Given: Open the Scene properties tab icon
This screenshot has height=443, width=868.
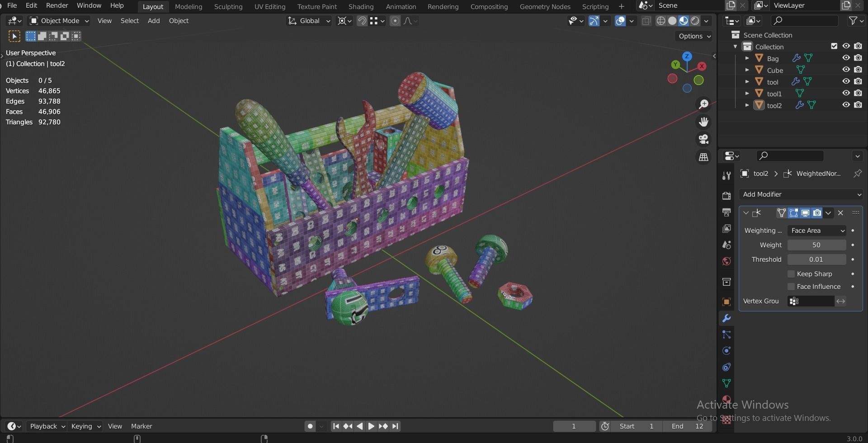Looking at the screenshot, I should coord(726,245).
